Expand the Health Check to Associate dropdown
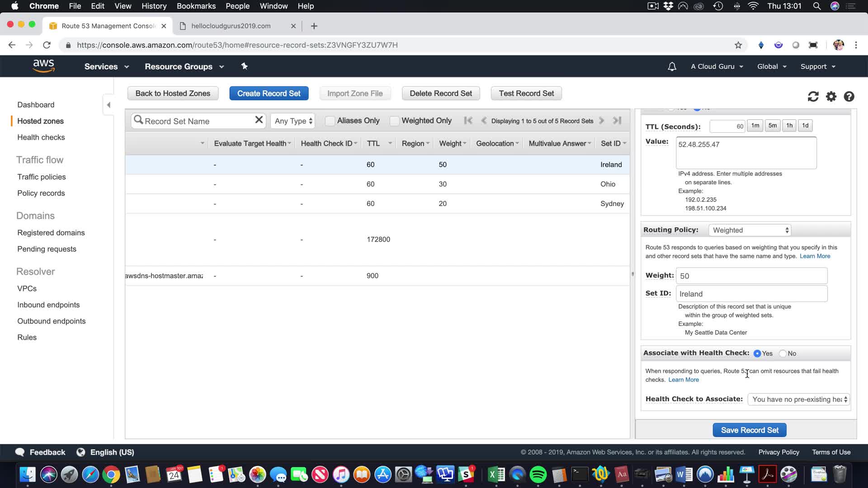Screen dimensions: 868x488 tap(799, 399)
